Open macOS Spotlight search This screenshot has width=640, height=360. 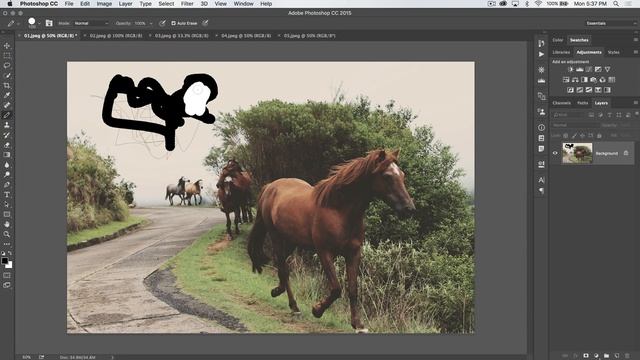pos(616,4)
